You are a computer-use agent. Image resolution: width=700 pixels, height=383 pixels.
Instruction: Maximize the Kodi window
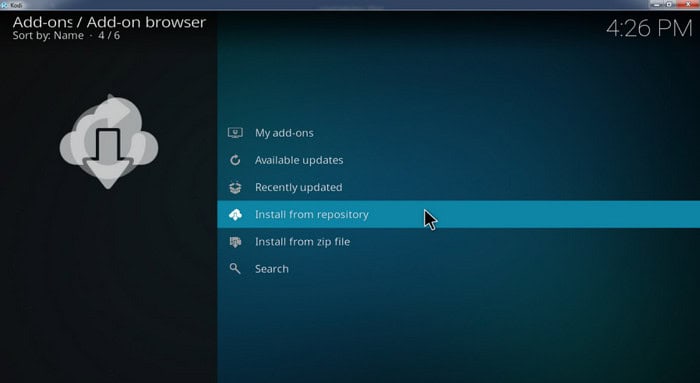(670, 4)
